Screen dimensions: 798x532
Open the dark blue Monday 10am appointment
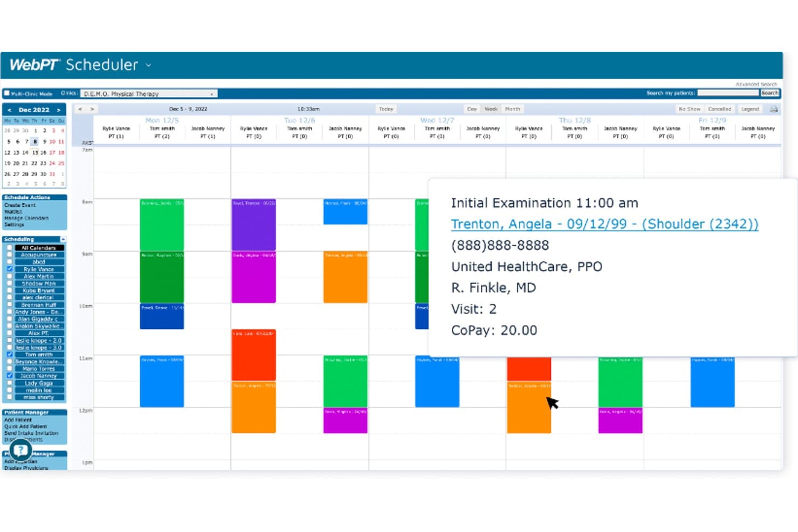click(162, 316)
